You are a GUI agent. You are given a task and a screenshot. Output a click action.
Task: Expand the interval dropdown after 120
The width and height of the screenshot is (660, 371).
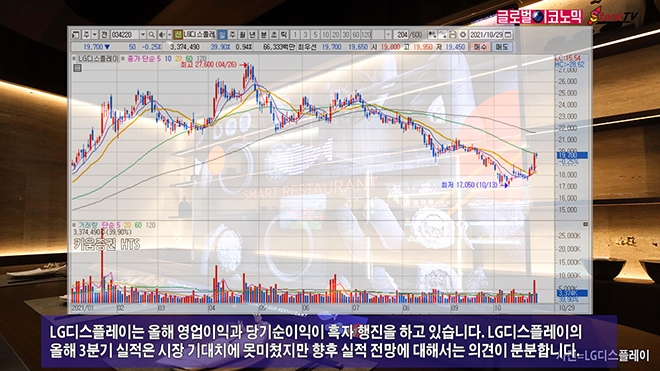(x=388, y=35)
